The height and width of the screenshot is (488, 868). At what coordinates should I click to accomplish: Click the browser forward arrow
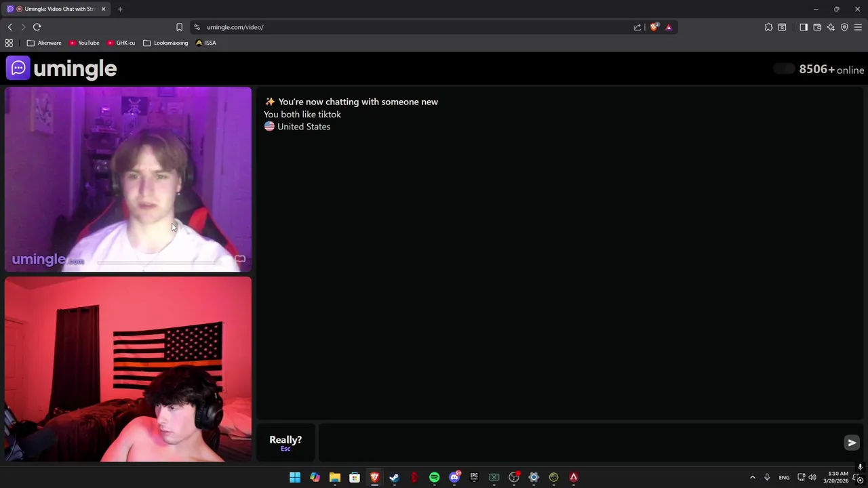23,27
